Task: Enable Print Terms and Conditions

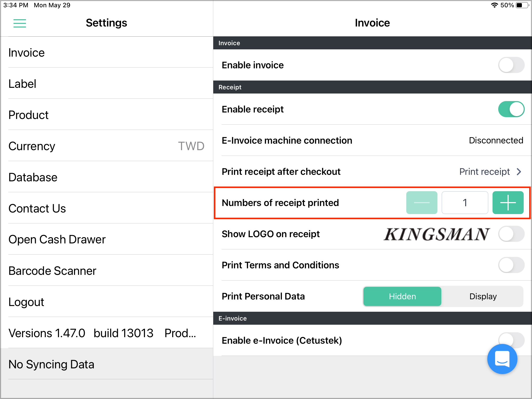Action: pos(511,265)
